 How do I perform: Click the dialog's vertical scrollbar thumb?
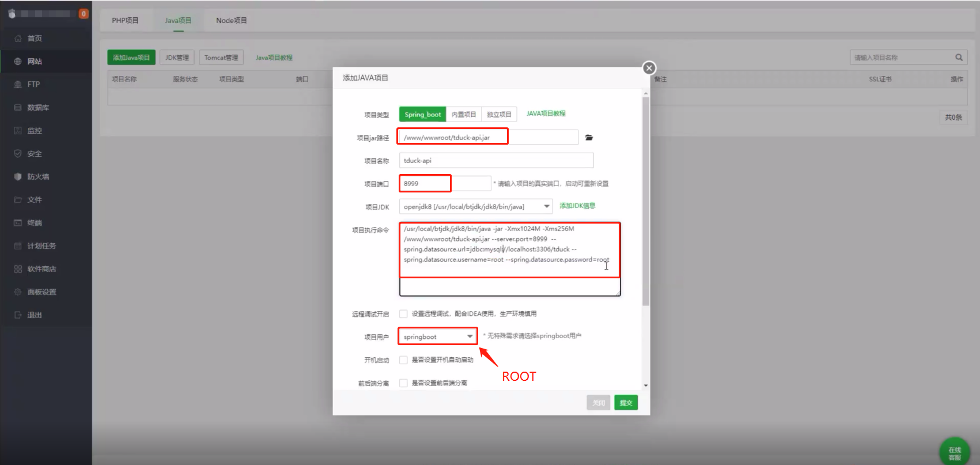(646, 202)
